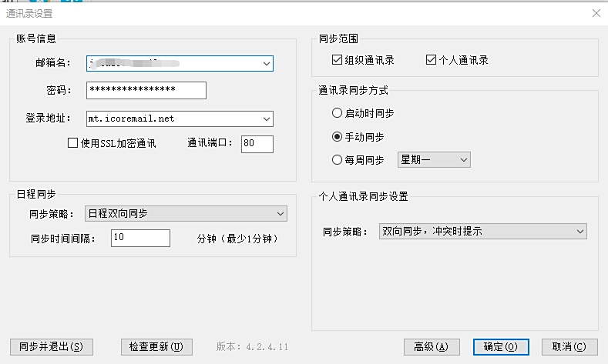Viewport: 608px width, 364px height.
Task: Open the 星期一 weekday dropdown
Action: (x=463, y=160)
